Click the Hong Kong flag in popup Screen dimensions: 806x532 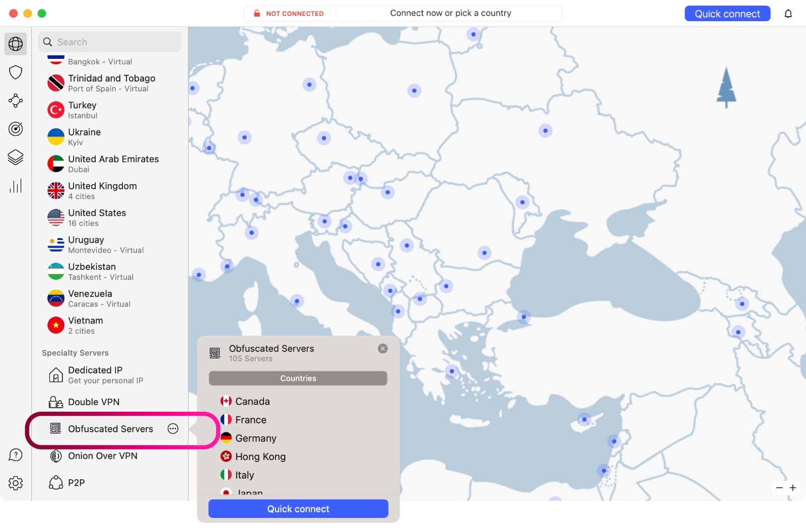click(x=226, y=457)
